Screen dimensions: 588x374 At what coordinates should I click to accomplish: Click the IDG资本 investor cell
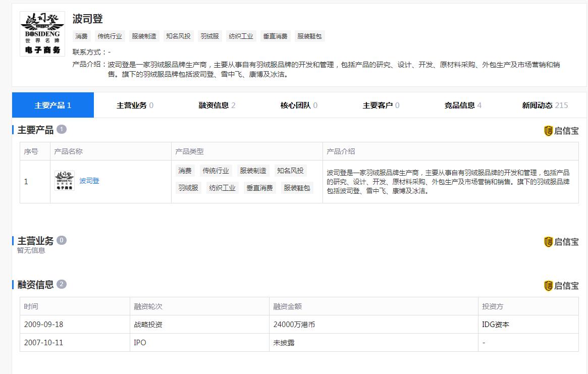(497, 325)
